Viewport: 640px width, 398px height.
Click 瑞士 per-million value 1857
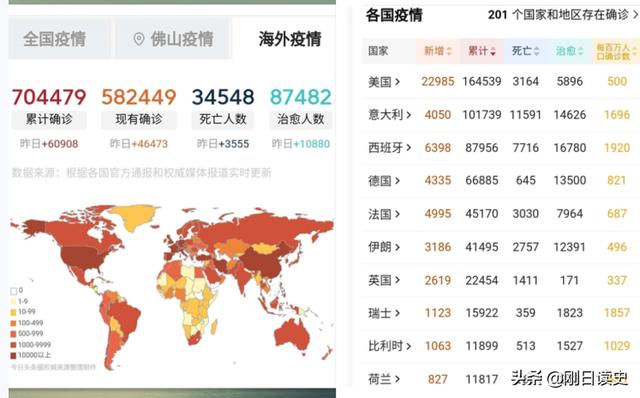[x=617, y=313]
